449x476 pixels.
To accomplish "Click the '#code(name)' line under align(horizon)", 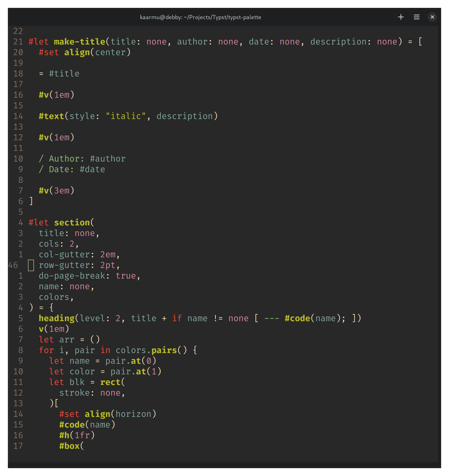I will coord(87,425).
